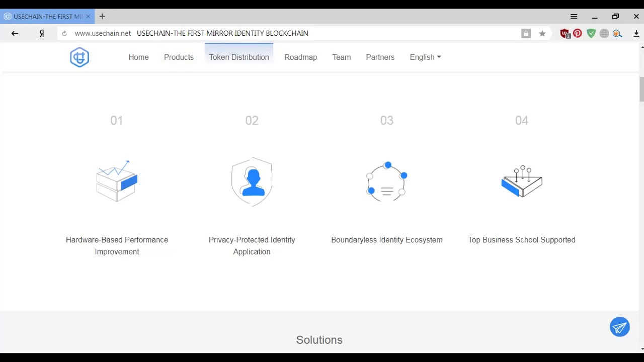The width and height of the screenshot is (644, 362).
Task: Open the Team section
Action: pos(342,57)
